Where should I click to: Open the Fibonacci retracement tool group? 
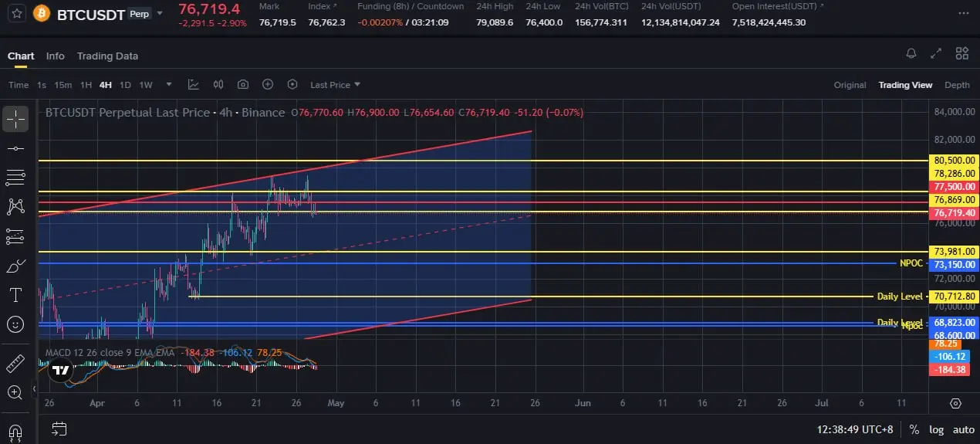click(x=15, y=178)
